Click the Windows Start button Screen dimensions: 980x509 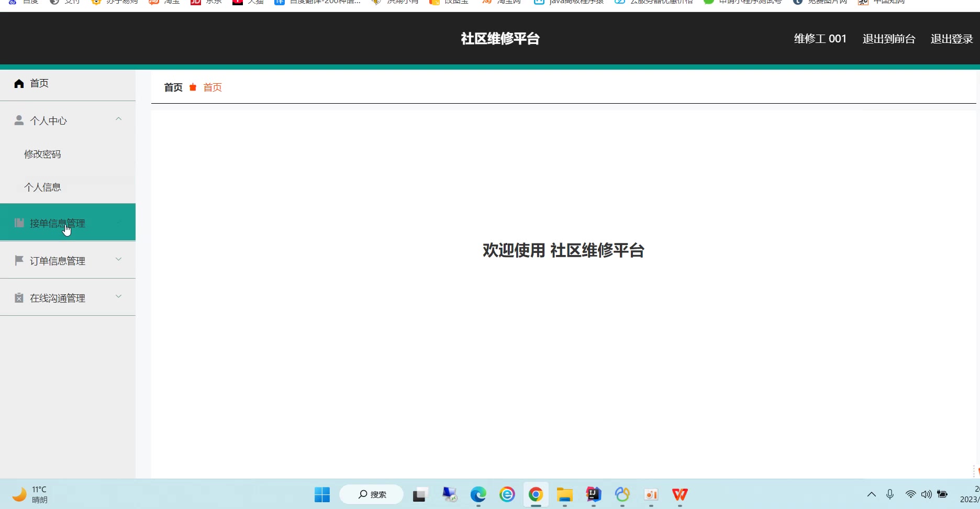[322, 494]
